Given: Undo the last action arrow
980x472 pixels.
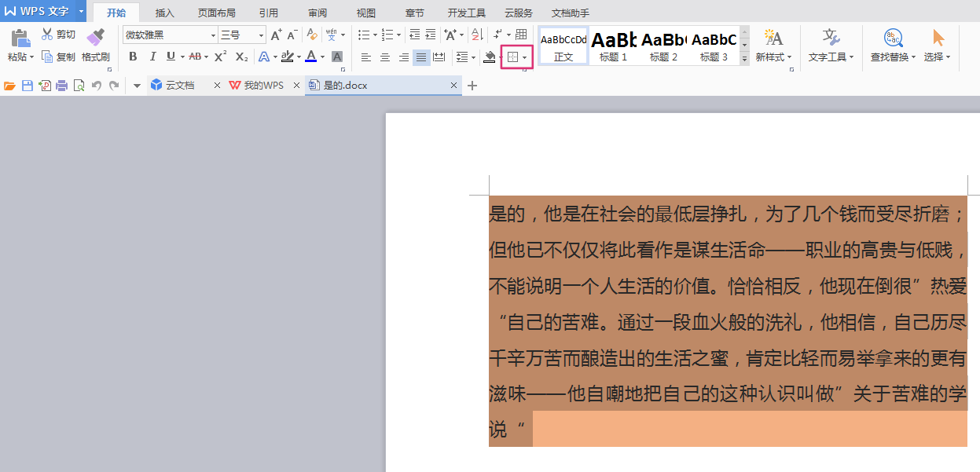Looking at the screenshot, I should pos(97,86).
